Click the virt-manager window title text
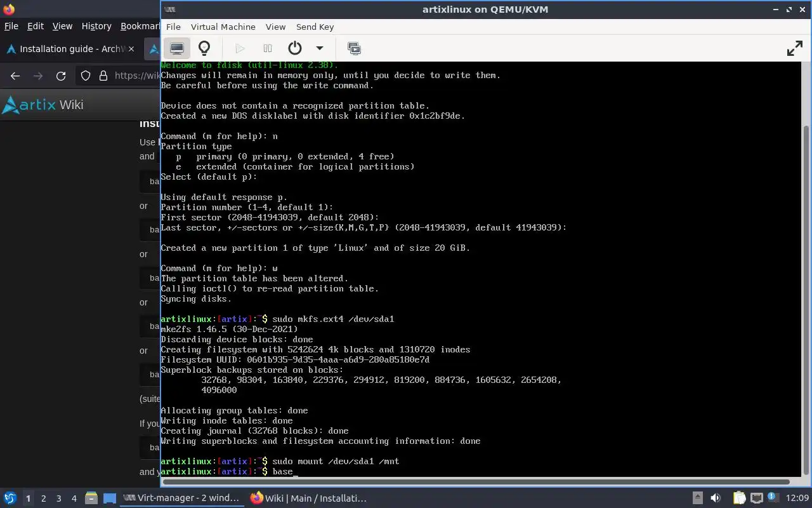The image size is (812, 508). pos(485,10)
